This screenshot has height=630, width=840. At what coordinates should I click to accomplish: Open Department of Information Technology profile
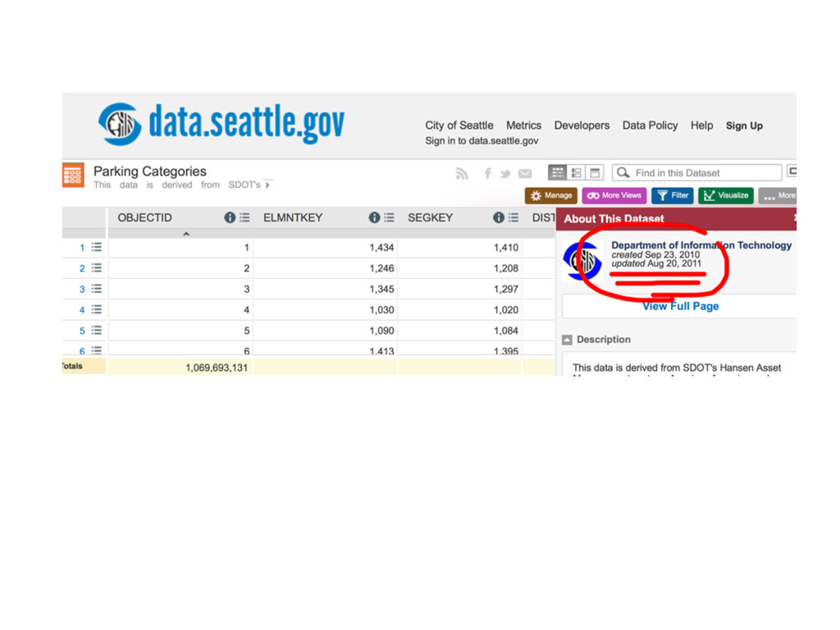point(701,245)
